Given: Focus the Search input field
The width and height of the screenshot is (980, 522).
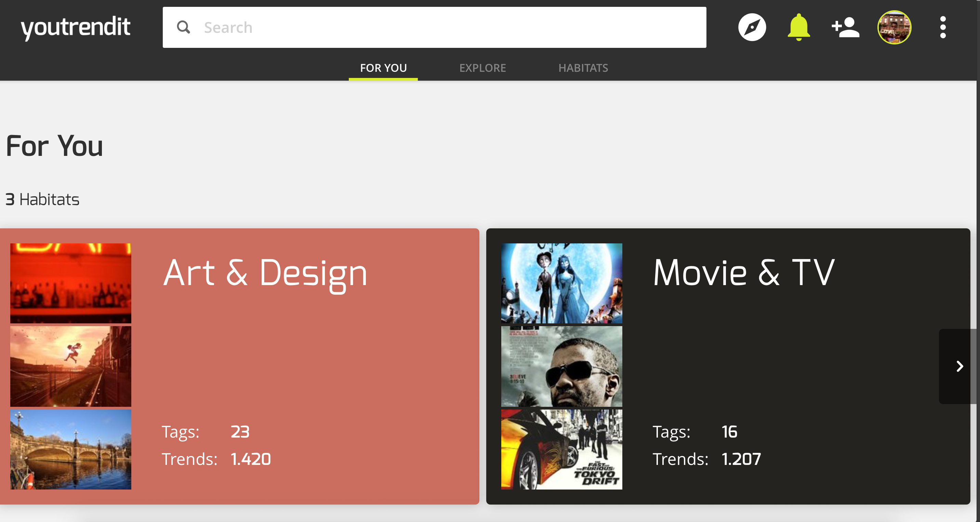Looking at the screenshot, I should click(449, 27).
